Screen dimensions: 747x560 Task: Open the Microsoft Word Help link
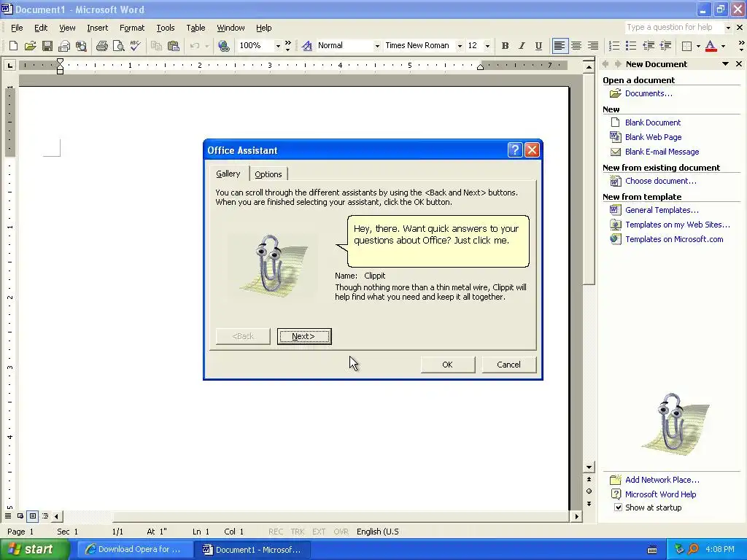(660, 494)
